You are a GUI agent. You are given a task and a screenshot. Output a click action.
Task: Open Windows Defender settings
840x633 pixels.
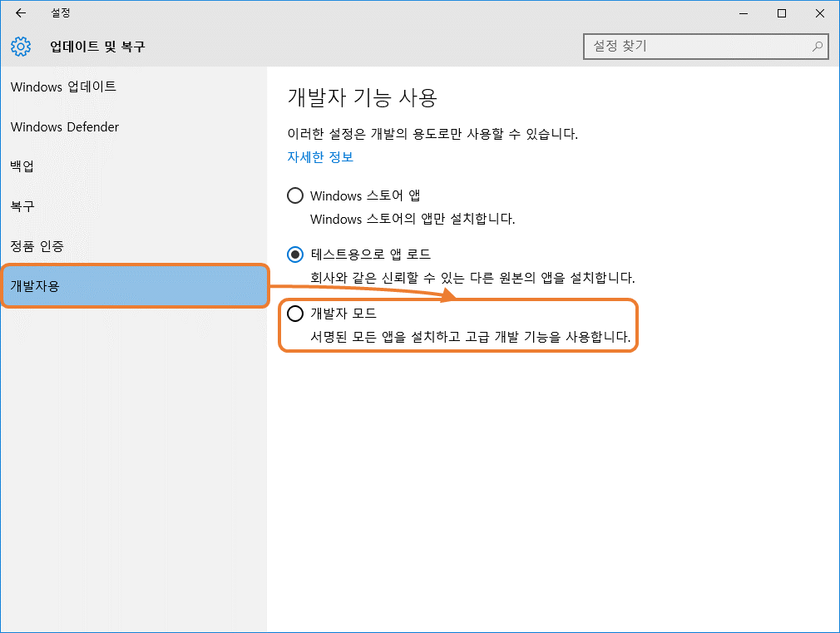(64, 126)
